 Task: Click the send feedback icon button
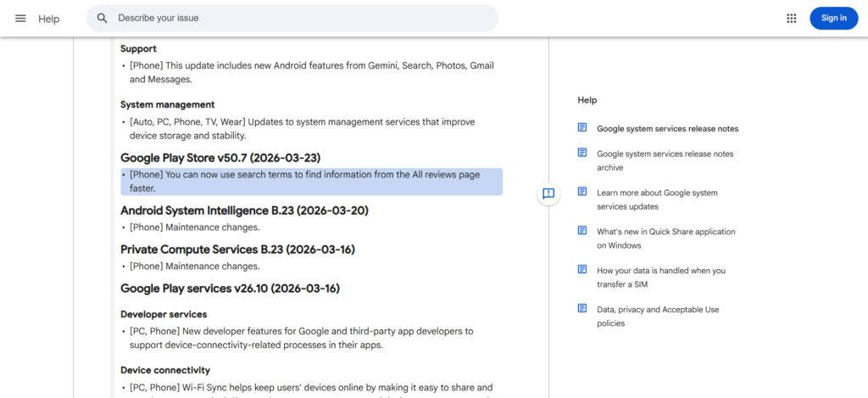pyautogui.click(x=548, y=193)
